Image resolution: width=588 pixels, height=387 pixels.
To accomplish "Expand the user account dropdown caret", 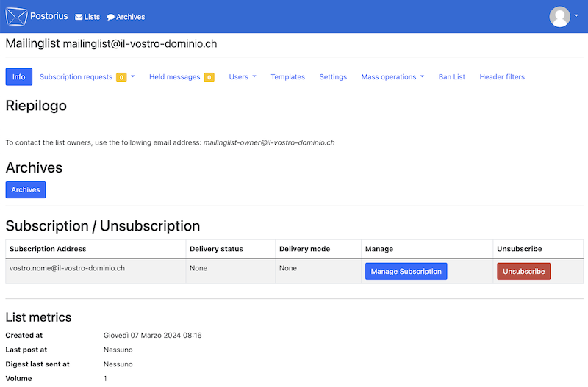I will point(576,15).
